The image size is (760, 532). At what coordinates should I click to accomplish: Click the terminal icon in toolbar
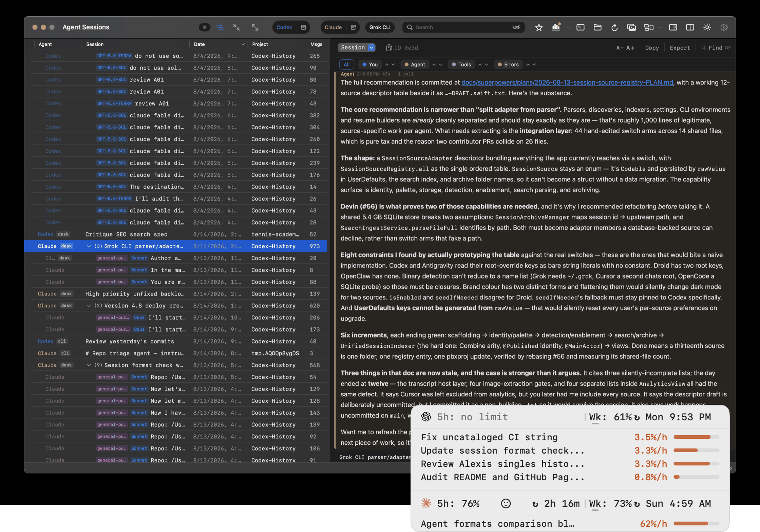(581, 27)
